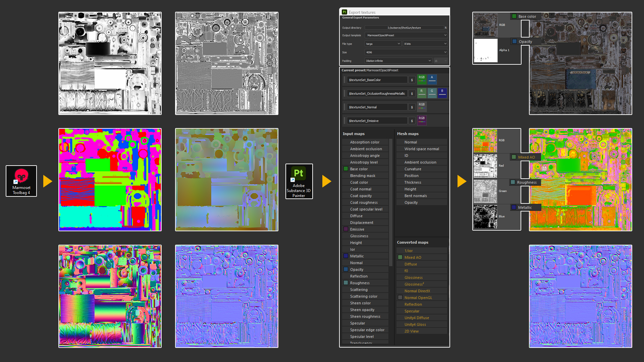
Task: Expand the Output template dropdown
Action: (406, 35)
